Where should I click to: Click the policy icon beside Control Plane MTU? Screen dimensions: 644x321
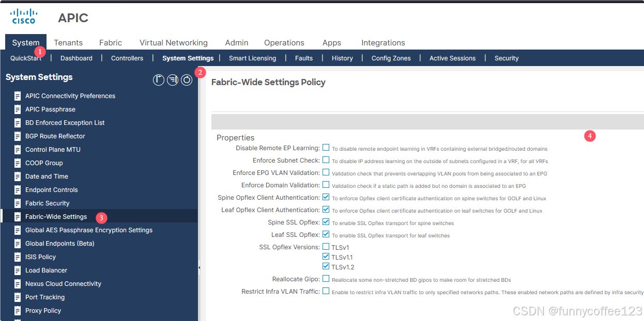18,150
